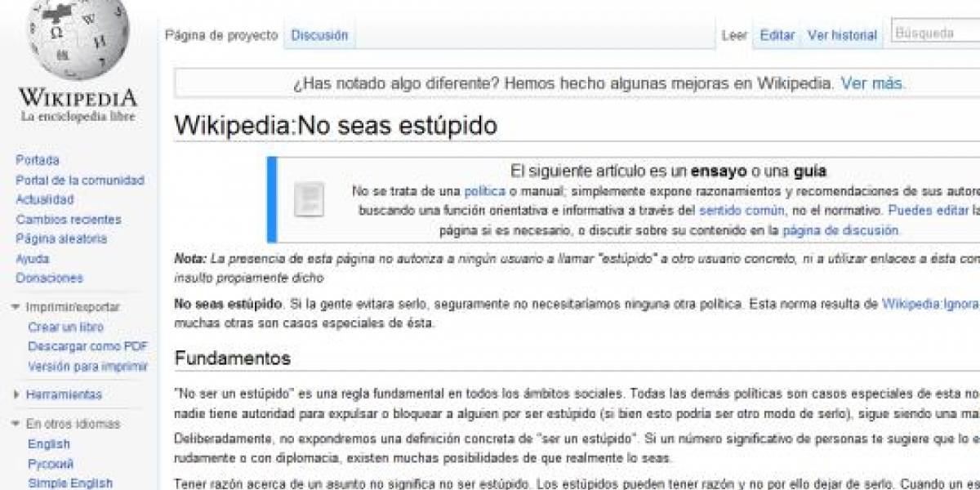Open Portal de la comunidad link
Screen dimensions: 980x490
[x=80, y=180]
